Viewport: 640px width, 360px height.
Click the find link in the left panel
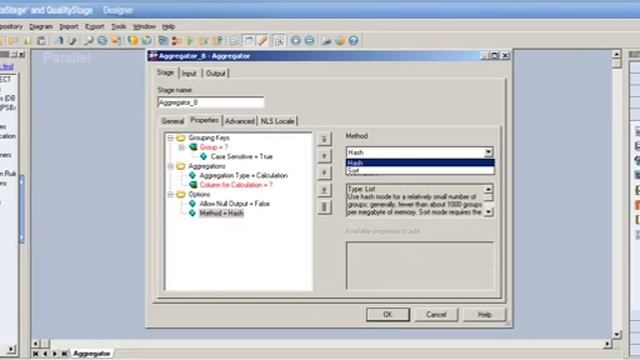7,67
